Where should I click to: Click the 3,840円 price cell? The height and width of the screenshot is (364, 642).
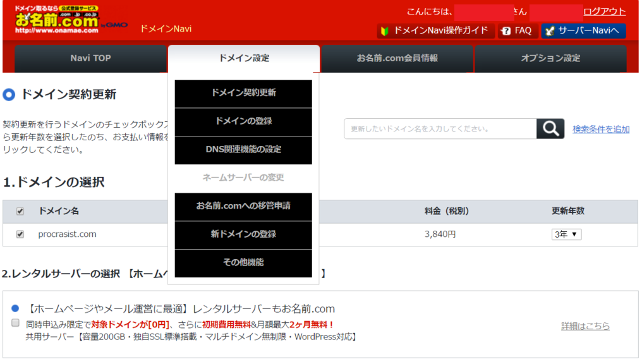440,234
